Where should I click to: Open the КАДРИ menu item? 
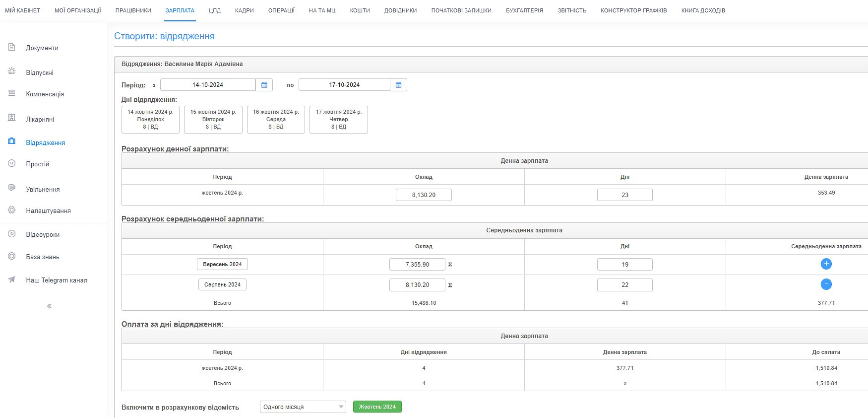click(x=245, y=10)
